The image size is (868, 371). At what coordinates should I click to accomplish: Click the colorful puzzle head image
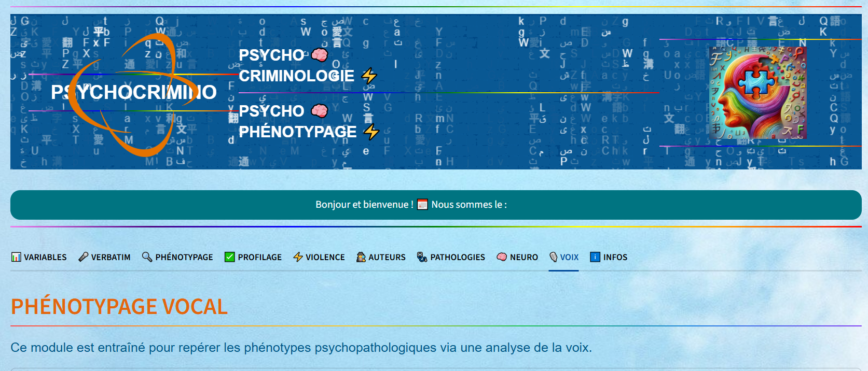tap(757, 92)
